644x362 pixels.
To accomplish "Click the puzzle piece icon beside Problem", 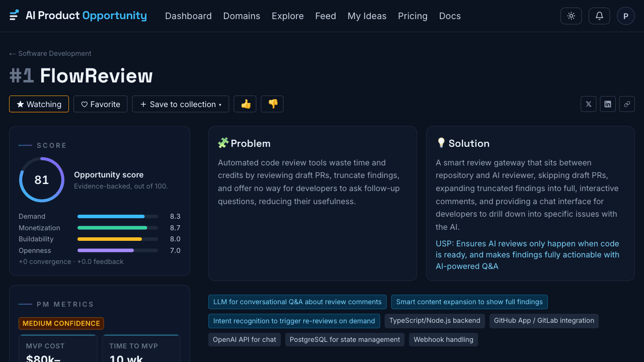I will (223, 143).
